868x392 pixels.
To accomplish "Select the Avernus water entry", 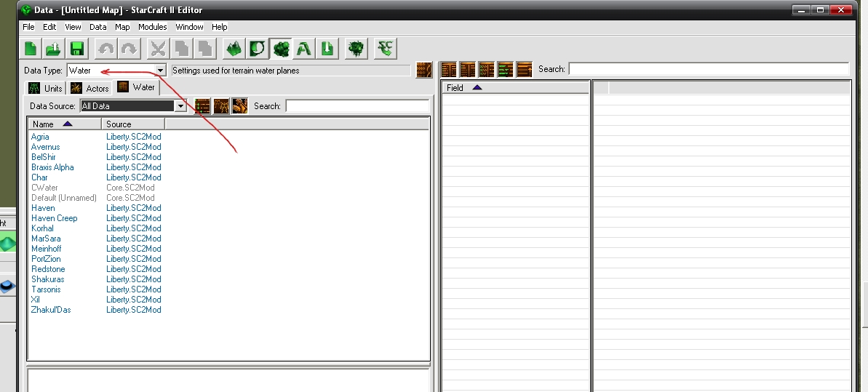I will tap(45, 147).
